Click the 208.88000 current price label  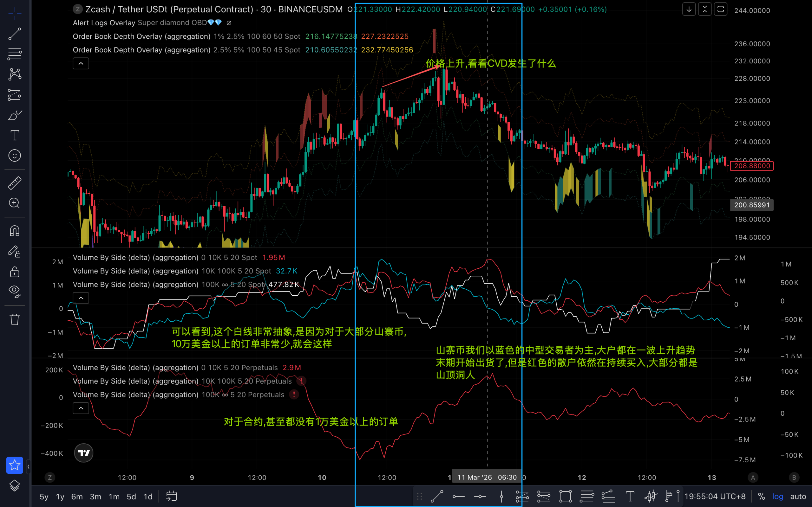coord(752,166)
